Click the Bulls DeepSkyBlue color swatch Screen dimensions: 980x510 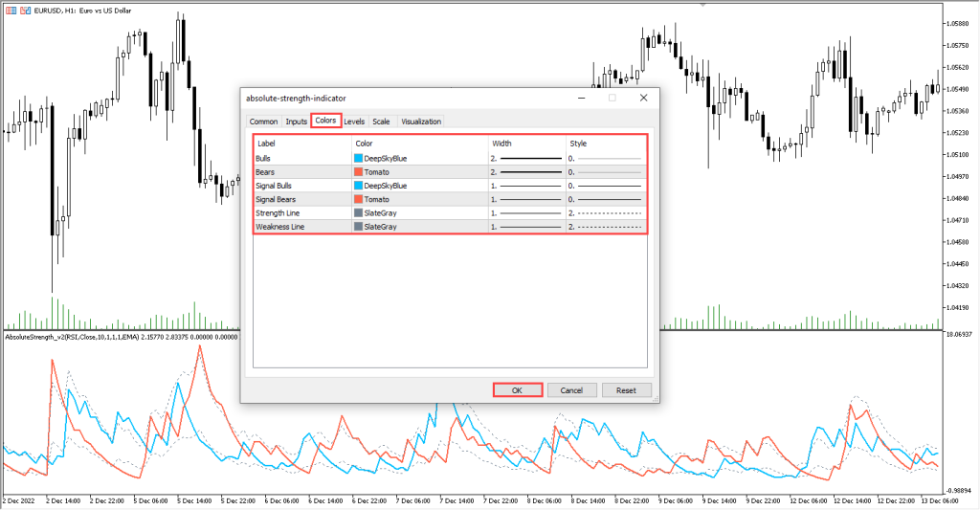(359, 158)
